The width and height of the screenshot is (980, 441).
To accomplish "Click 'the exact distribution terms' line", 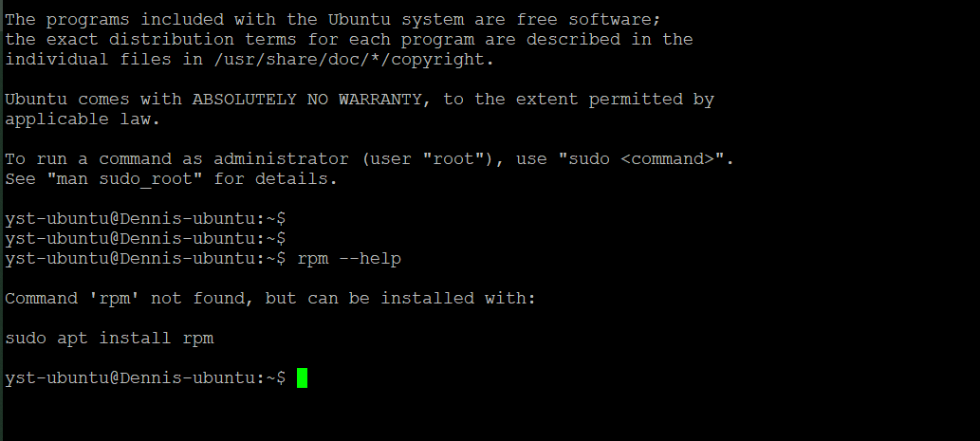I will pyautogui.click(x=349, y=39).
